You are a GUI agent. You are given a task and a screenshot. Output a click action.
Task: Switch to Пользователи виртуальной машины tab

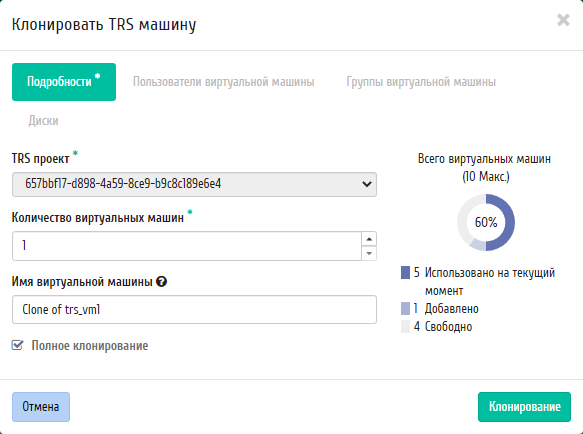224,82
